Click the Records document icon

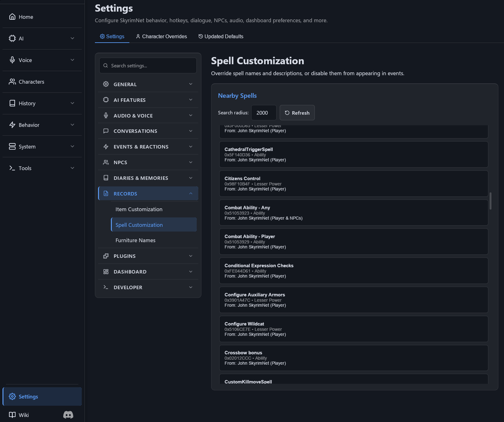tap(106, 193)
